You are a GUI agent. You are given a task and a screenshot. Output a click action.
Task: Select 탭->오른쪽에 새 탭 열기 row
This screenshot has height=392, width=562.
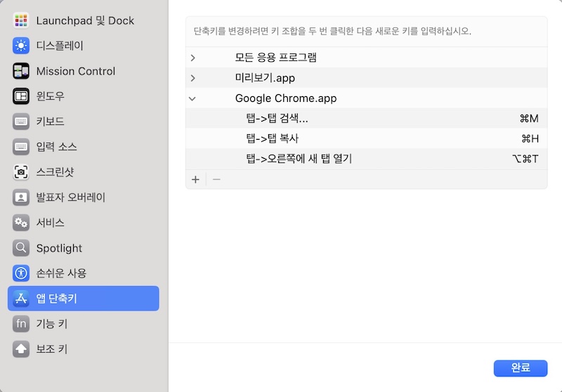[x=366, y=159]
